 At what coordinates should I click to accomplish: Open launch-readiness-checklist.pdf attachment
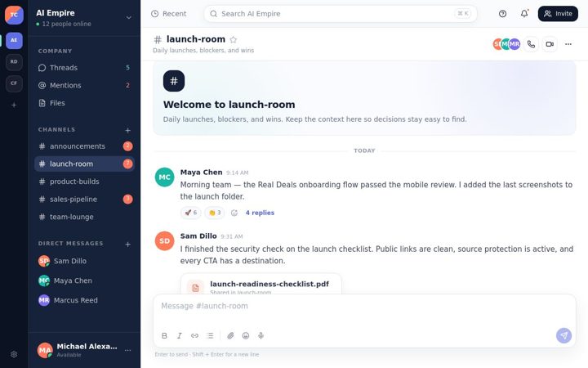pos(261,285)
